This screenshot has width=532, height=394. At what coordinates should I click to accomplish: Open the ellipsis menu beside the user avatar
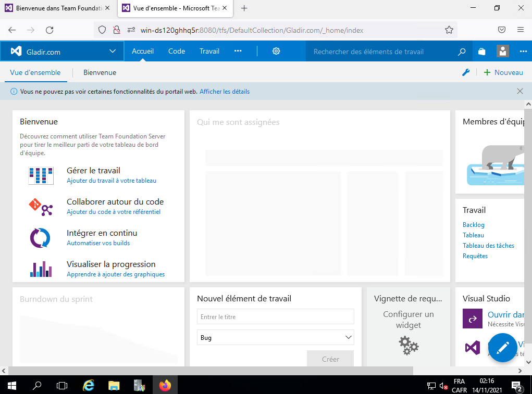click(523, 52)
